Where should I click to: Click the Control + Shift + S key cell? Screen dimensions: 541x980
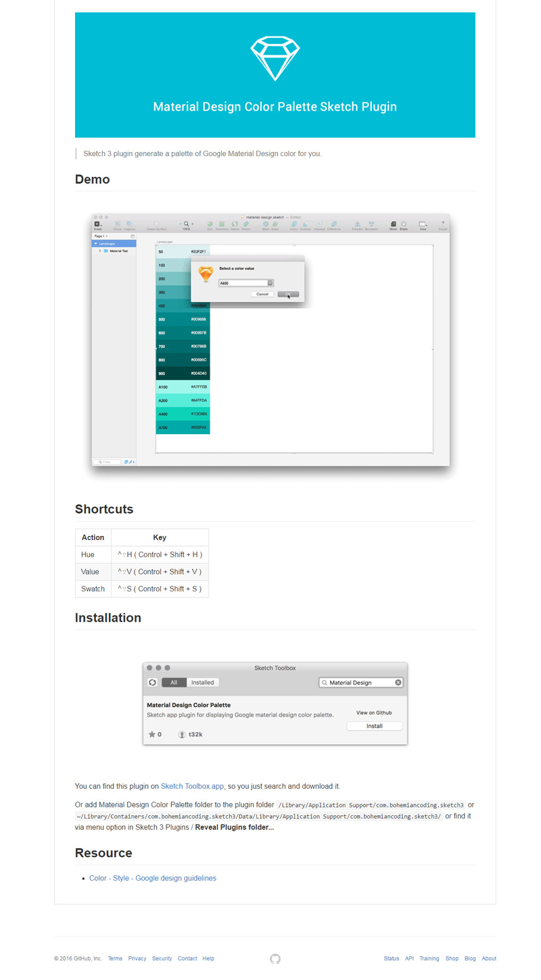(x=160, y=589)
